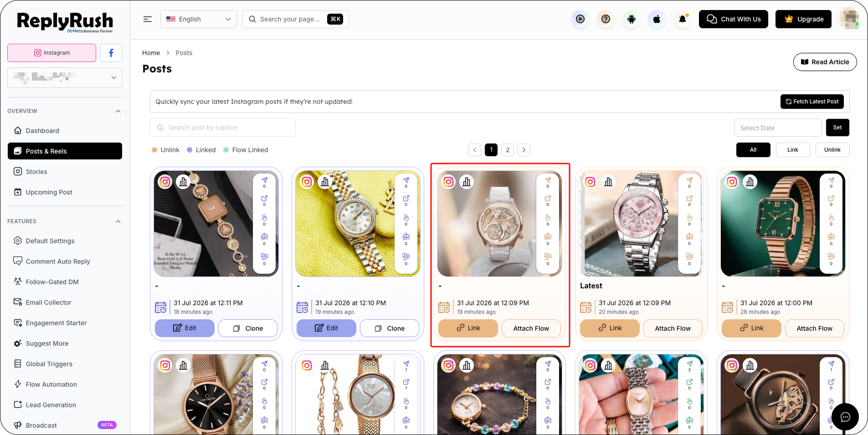Open the user profile avatar

[849, 19]
